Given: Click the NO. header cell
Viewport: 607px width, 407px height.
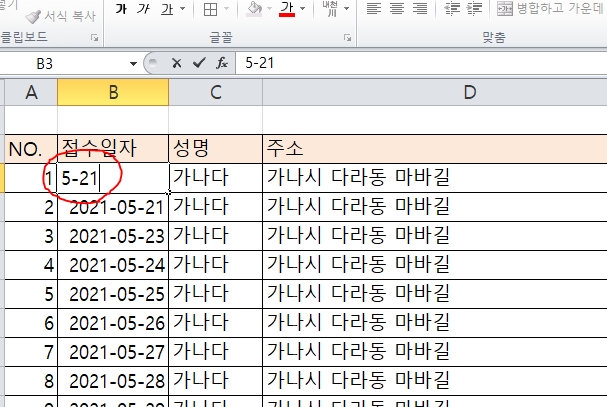Looking at the screenshot, I should pyautogui.click(x=31, y=149).
